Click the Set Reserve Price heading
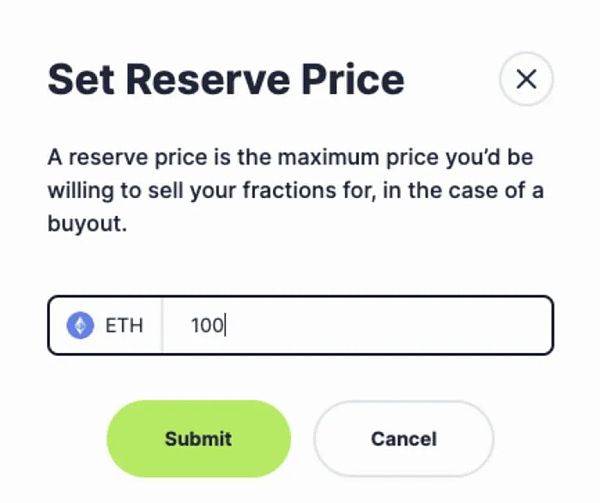 (226, 80)
